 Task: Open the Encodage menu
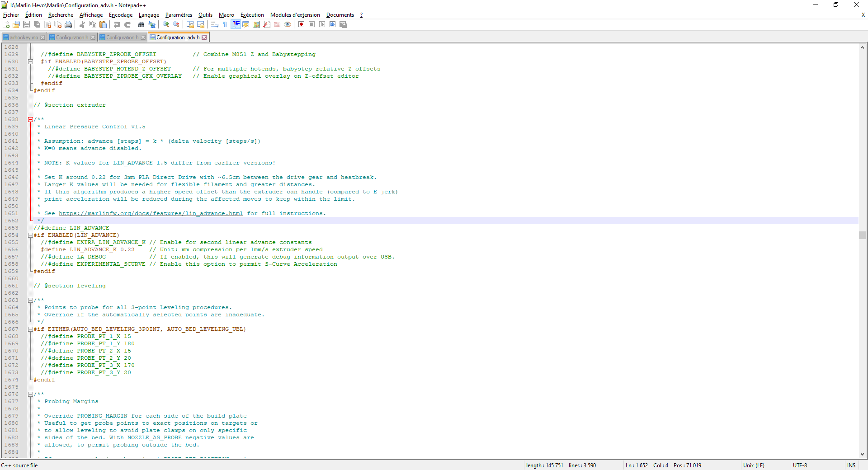click(x=121, y=15)
